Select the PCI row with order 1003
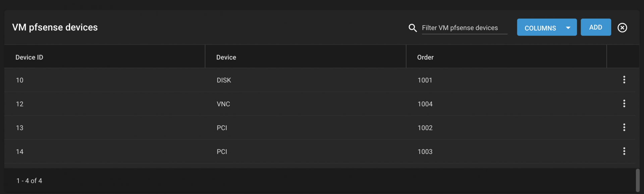644x194 pixels. pyautogui.click(x=320, y=152)
